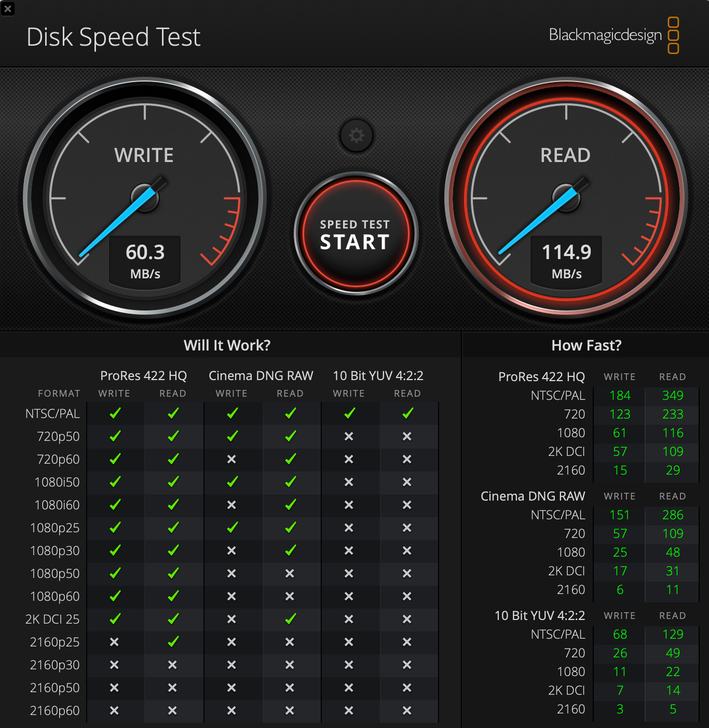Click ProRes 422 HQ 1080 read value 116
The width and height of the screenshot is (709, 728).
coord(673,433)
